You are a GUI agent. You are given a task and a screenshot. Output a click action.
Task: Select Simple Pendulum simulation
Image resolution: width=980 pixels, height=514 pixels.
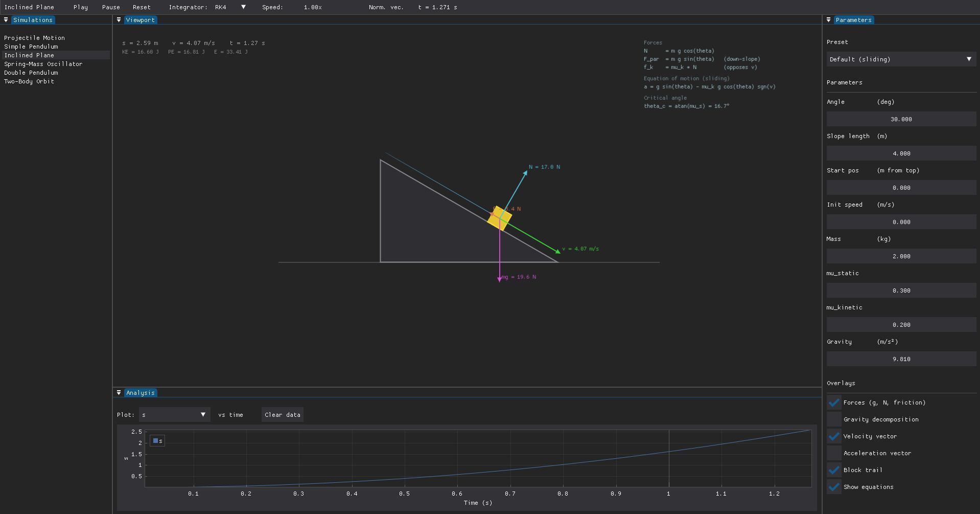pos(55,47)
